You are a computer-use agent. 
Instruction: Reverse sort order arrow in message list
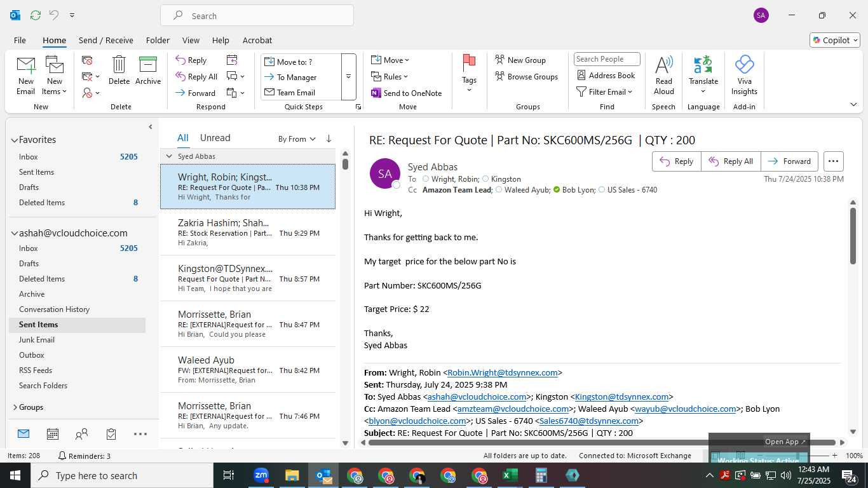pyautogui.click(x=329, y=139)
